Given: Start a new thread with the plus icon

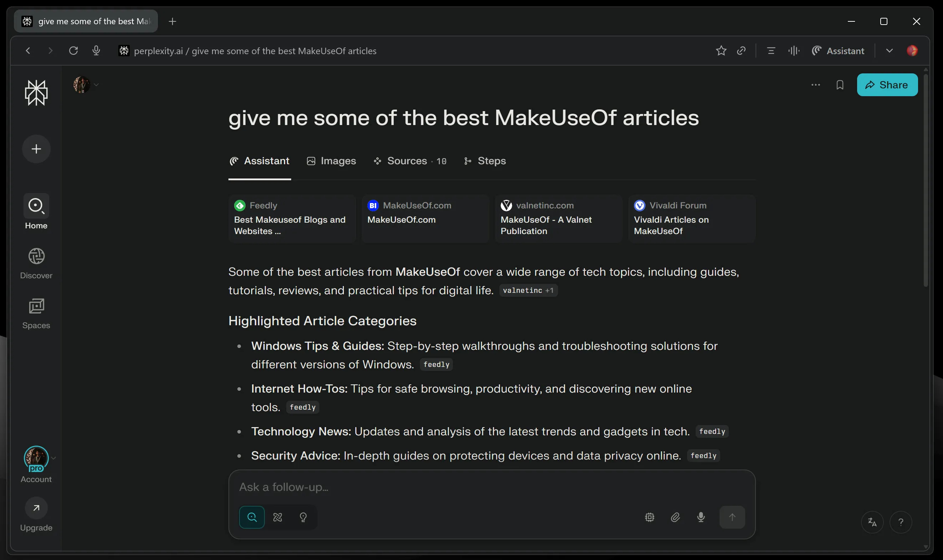Looking at the screenshot, I should [x=36, y=149].
